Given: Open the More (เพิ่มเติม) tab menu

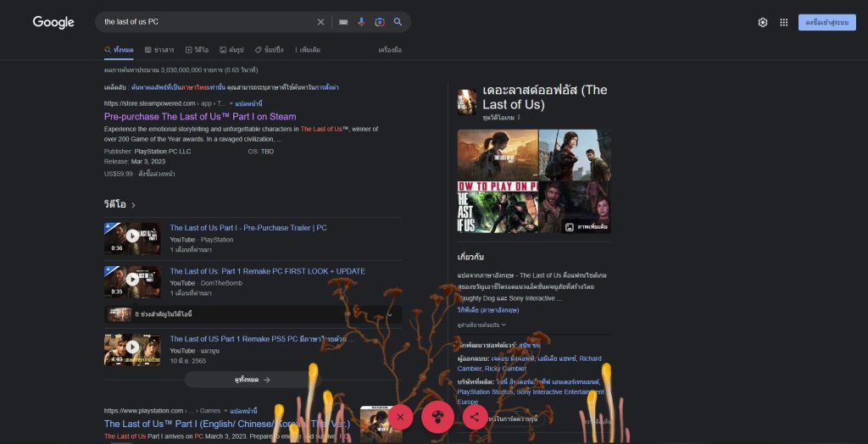Looking at the screenshot, I should [x=307, y=50].
